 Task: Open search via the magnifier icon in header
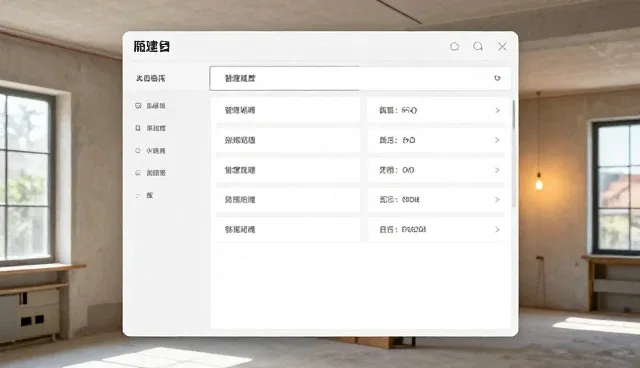(x=478, y=46)
